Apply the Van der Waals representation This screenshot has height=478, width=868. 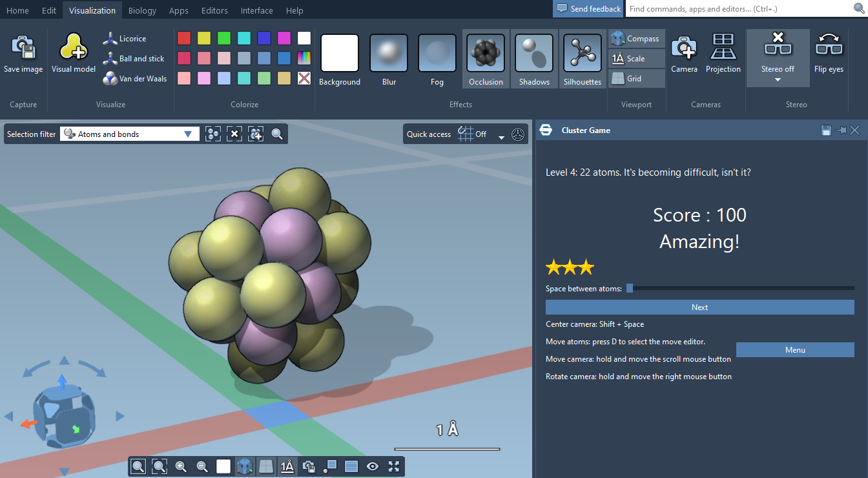135,79
